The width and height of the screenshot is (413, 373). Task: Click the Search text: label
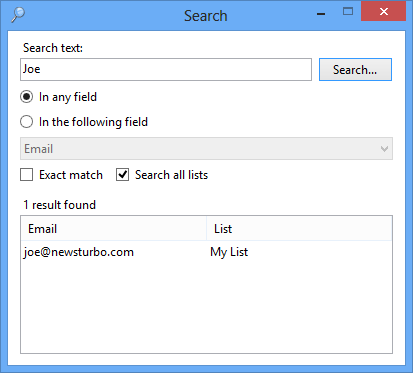click(x=53, y=48)
